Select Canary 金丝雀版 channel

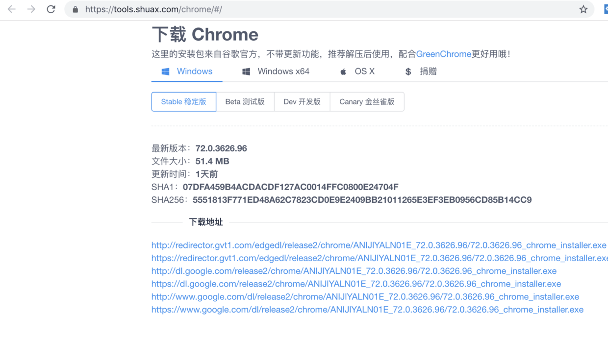(x=367, y=102)
